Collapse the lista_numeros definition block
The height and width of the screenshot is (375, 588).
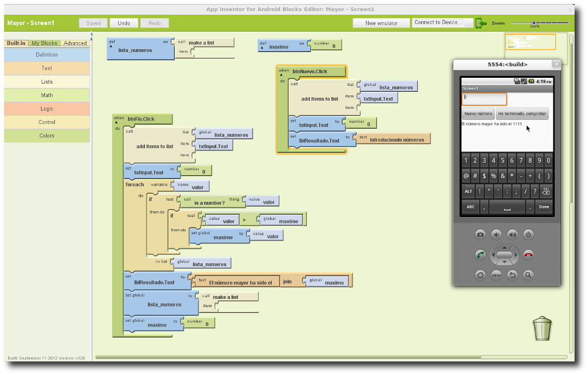point(110,46)
